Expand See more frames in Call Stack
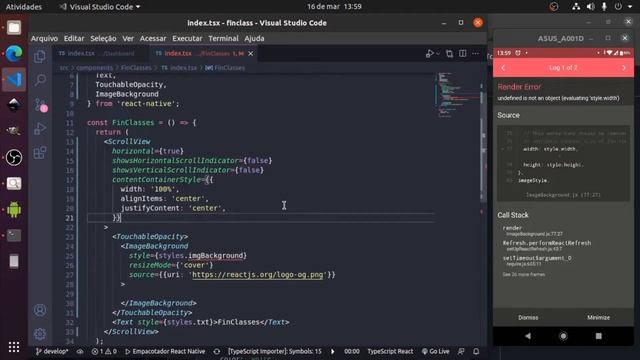This screenshot has height=360, width=640. 524,274
